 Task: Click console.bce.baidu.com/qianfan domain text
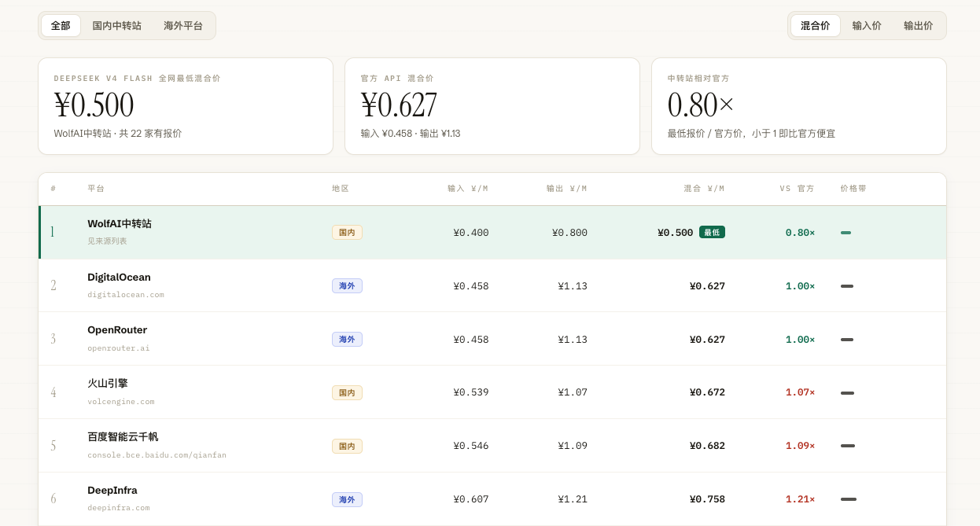tap(157, 454)
